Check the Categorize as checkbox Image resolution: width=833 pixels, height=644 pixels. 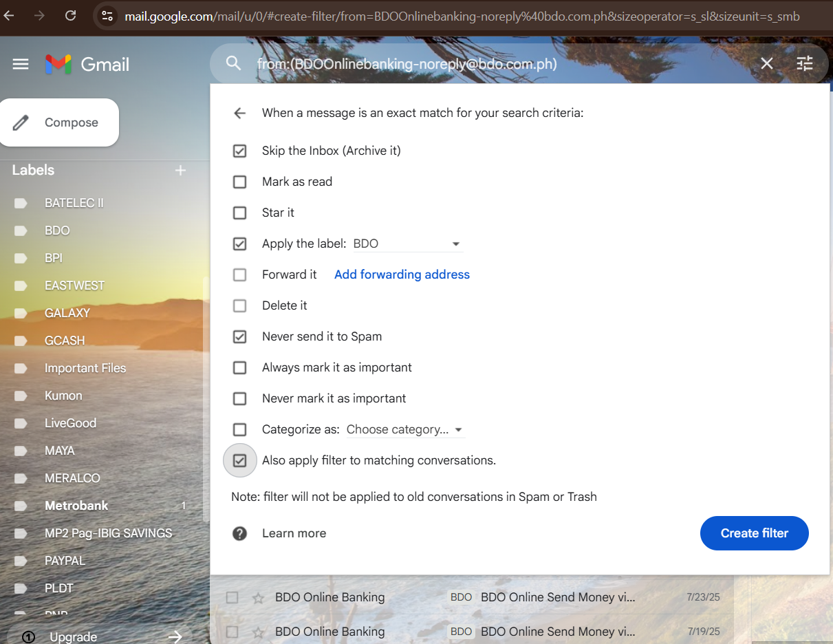(239, 429)
